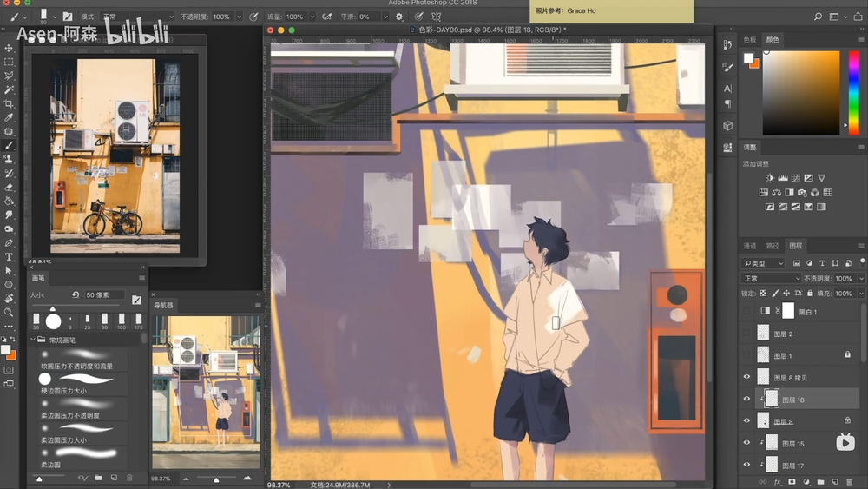Screen dimensions: 868x489
Task: Select the Zoom magnifier tool
Action: (10, 312)
